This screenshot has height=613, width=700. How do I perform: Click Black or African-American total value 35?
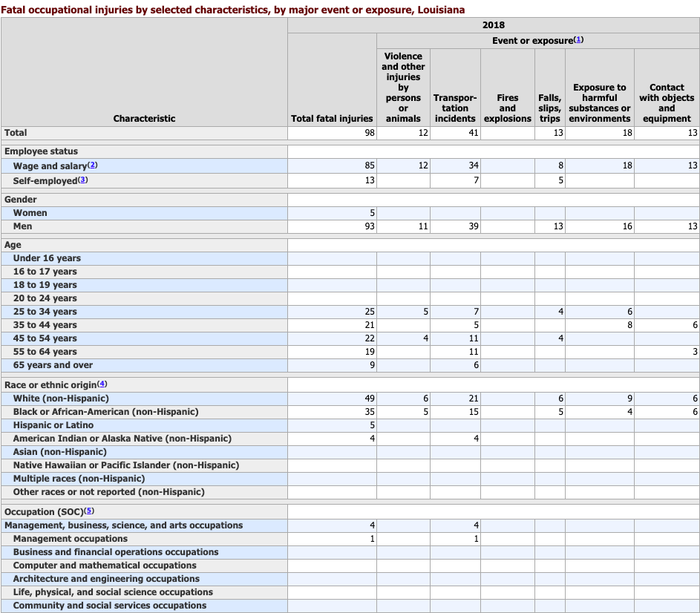click(x=370, y=412)
